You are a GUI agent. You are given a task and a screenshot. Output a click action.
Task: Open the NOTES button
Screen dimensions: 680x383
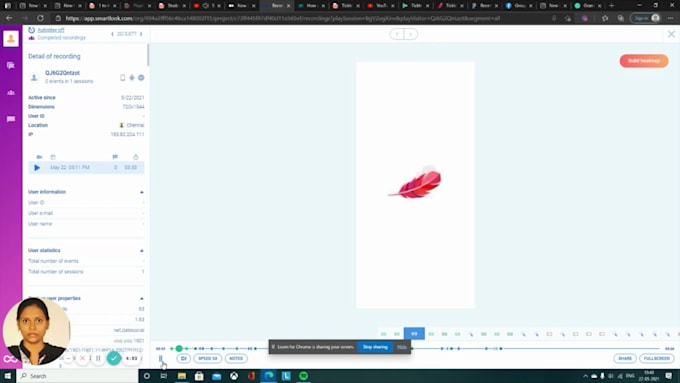(x=236, y=359)
